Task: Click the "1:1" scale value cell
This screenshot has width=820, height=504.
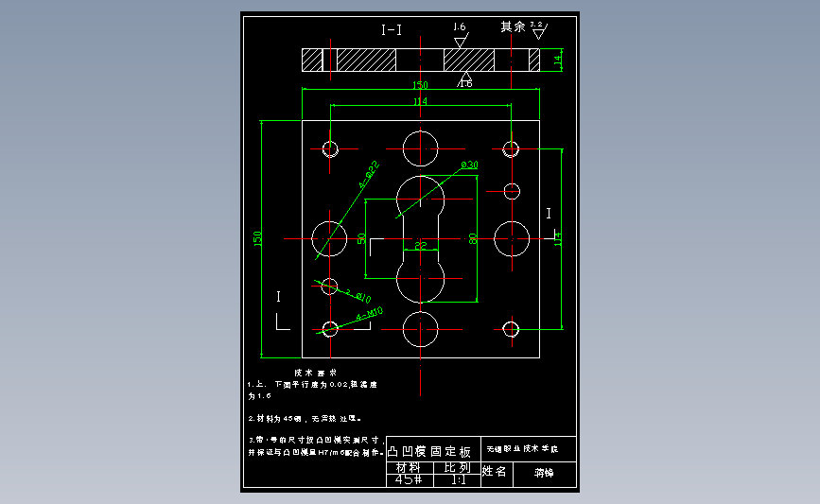Action: point(458,480)
